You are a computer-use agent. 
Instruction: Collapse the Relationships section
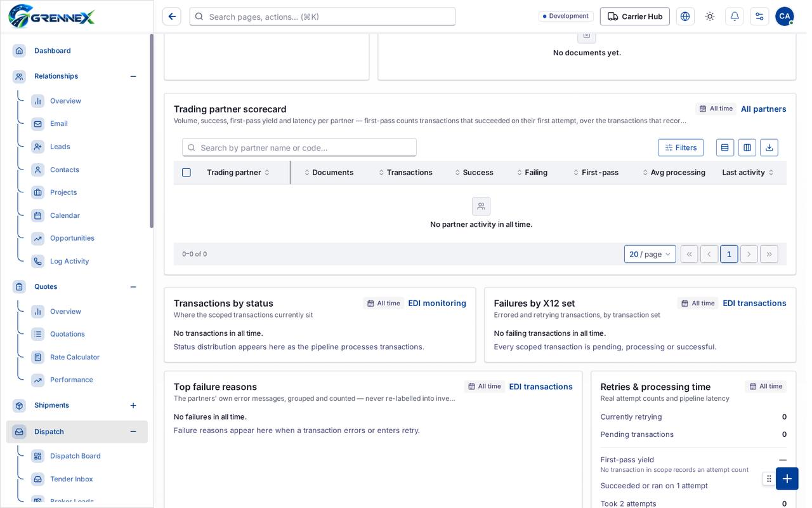point(133,76)
